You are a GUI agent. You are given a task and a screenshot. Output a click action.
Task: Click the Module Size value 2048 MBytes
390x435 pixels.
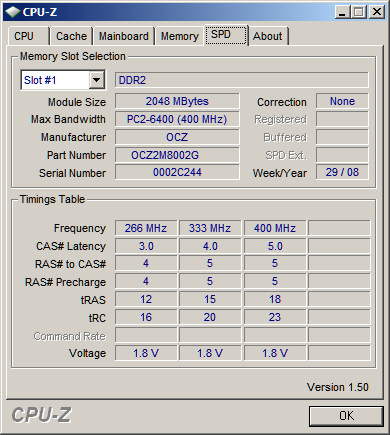[177, 101]
